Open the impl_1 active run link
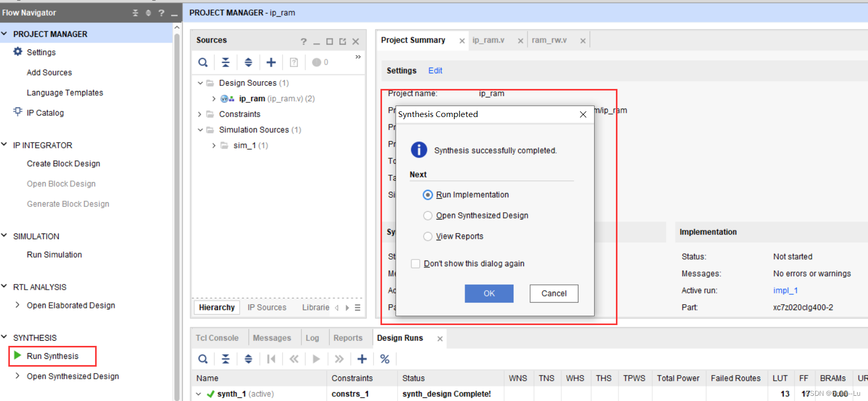 click(x=785, y=291)
